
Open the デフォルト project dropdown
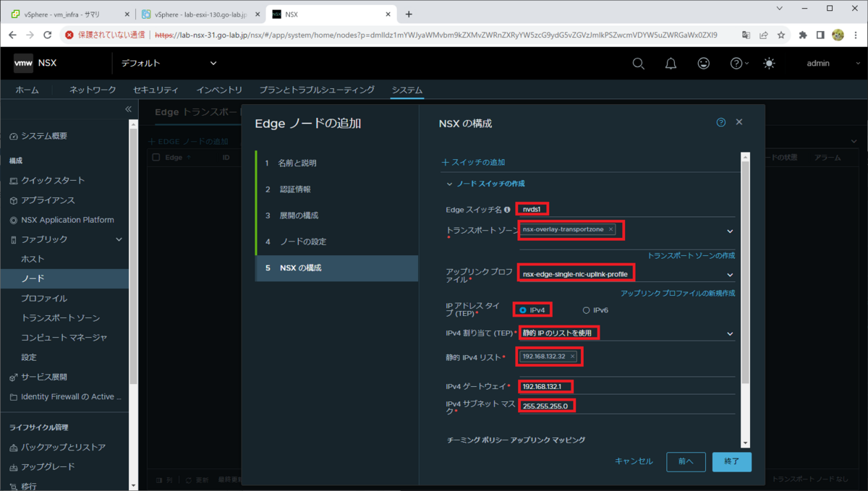tap(169, 64)
